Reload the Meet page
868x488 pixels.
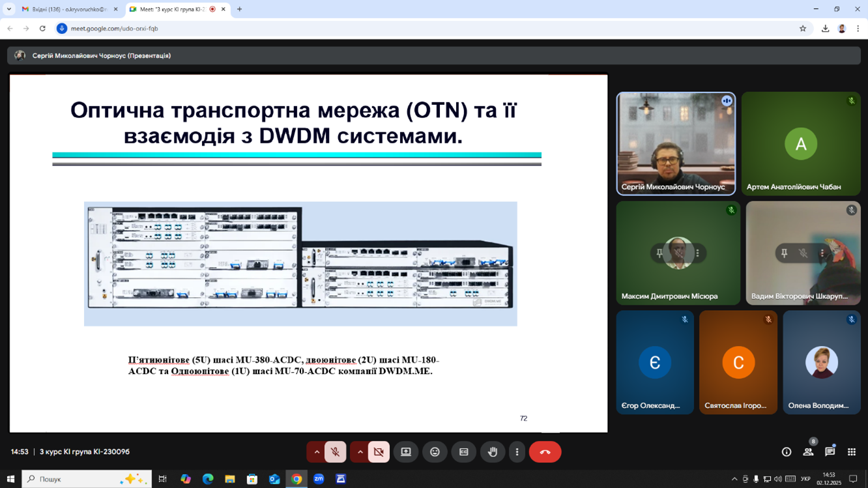click(x=42, y=29)
